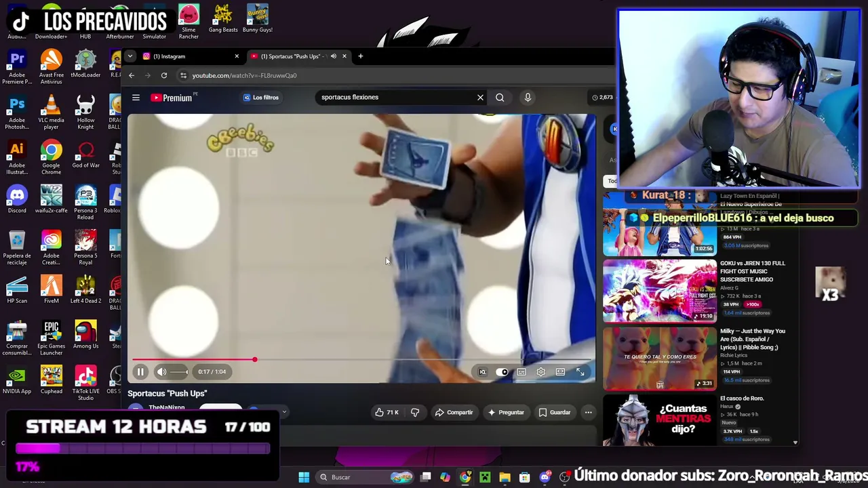Enter fullscreen on the video player
868x488 pixels.
pyautogui.click(x=580, y=371)
